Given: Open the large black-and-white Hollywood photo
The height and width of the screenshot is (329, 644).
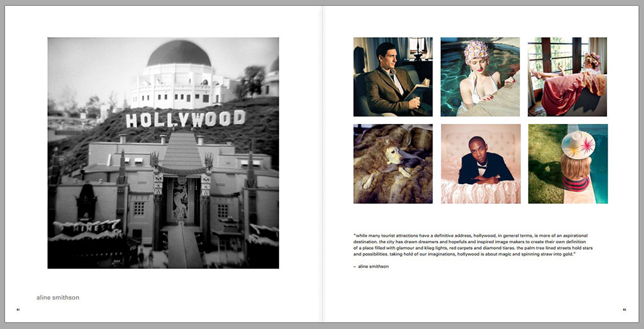Looking at the screenshot, I should [x=163, y=153].
